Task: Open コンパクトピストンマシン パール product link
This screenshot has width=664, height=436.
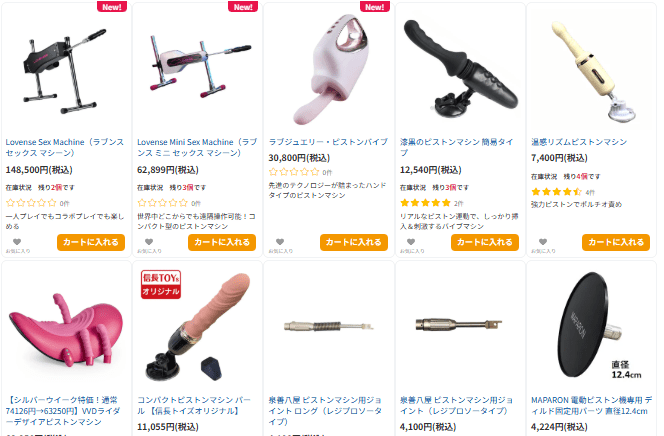Action: click(194, 406)
